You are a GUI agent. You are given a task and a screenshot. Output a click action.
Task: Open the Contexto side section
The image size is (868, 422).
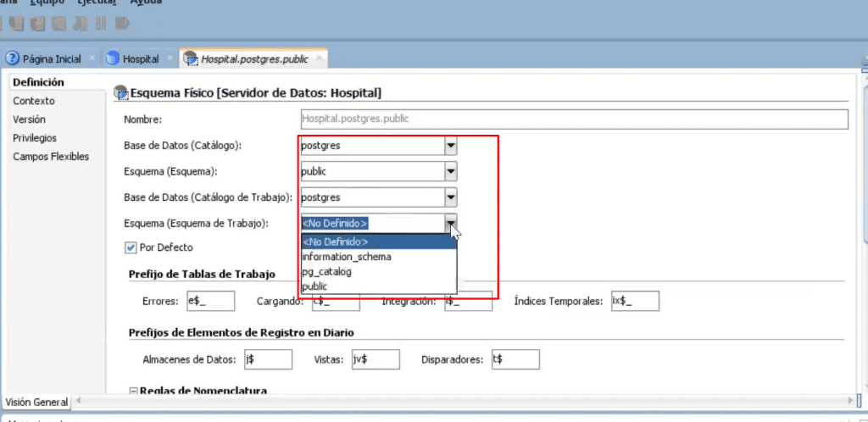34,101
